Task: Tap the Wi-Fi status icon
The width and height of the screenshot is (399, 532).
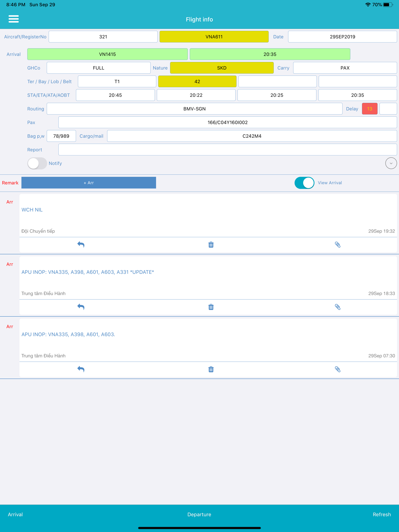Action: 368,4
